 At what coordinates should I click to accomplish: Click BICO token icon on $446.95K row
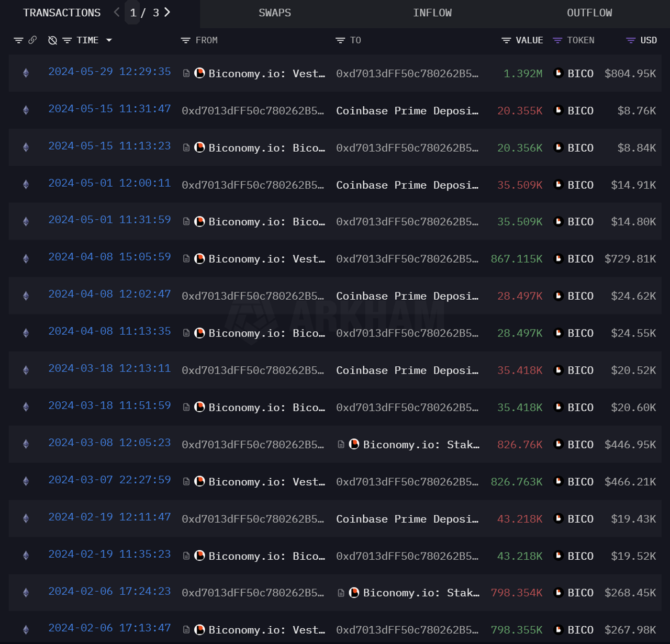point(558,444)
